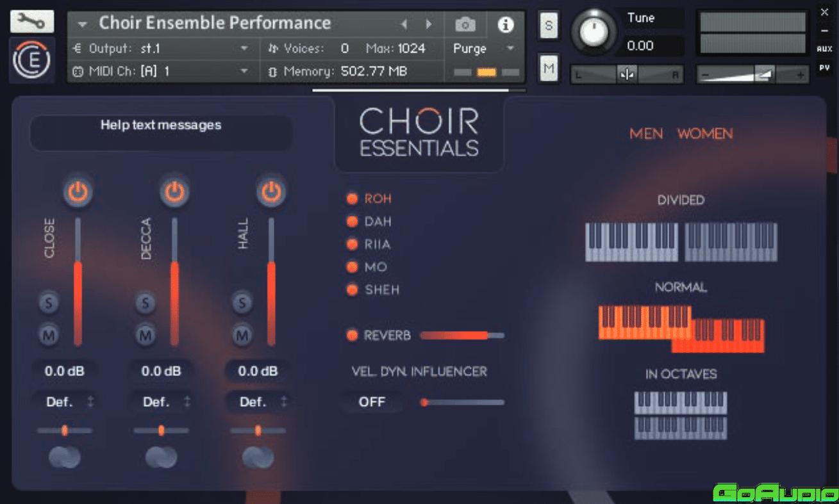Click the REVERB amount slider

(x=462, y=335)
